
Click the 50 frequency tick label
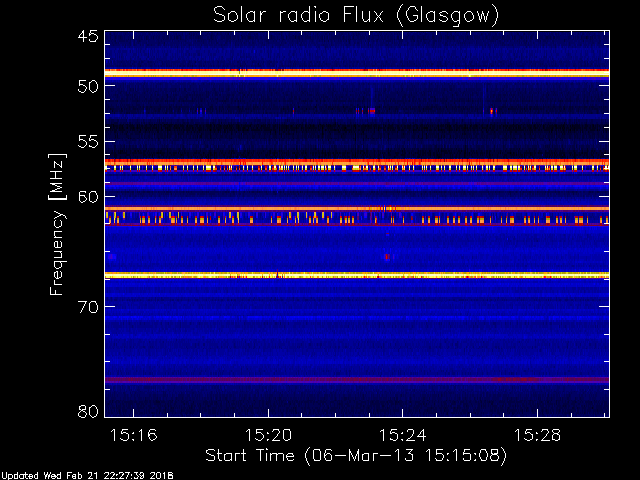88,86
